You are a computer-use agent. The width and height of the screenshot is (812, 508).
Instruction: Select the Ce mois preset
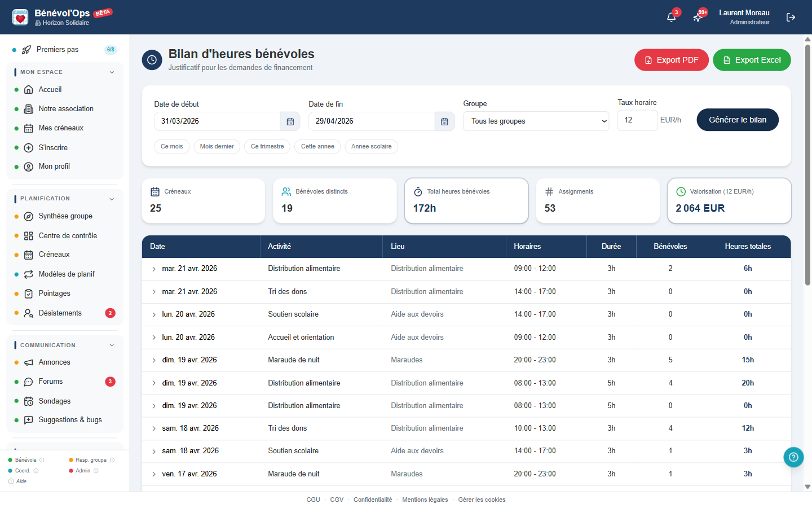click(x=172, y=147)
